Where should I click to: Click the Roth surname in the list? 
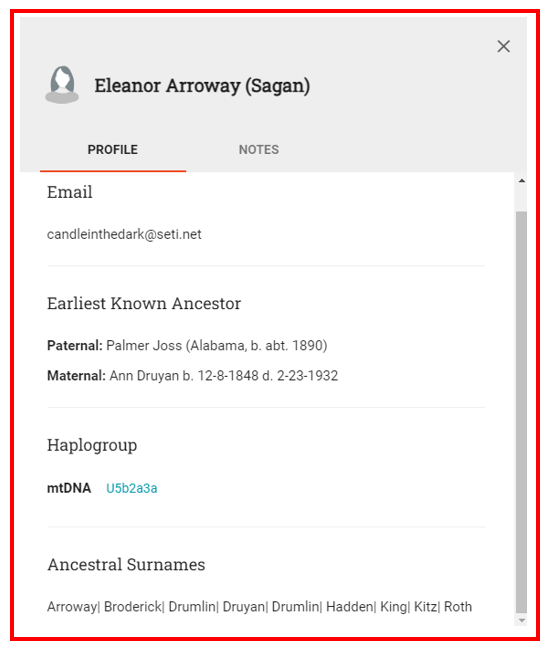[458, 606]
